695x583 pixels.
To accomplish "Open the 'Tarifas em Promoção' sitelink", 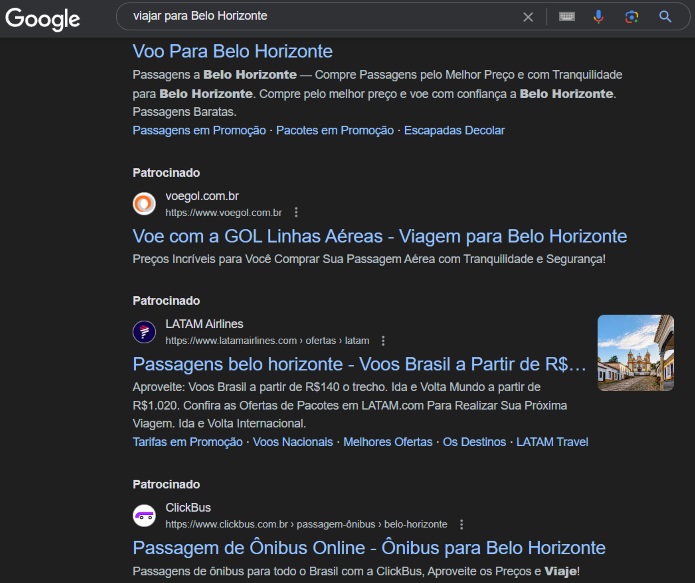I will 187,442.
